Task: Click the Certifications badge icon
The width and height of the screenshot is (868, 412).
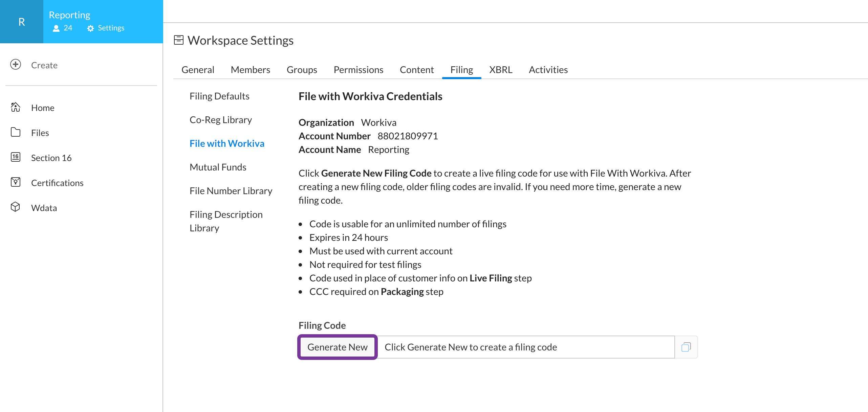Action: point(16,182)
